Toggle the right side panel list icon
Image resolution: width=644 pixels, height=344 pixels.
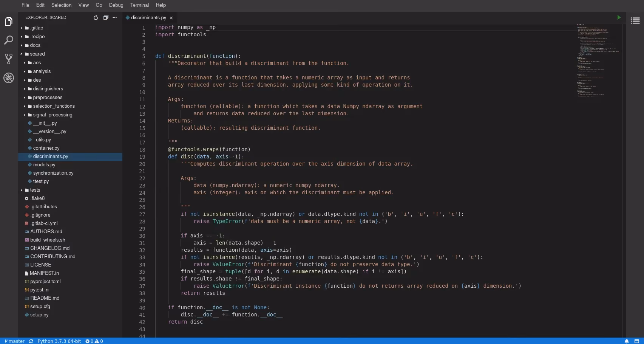[635, 21]
